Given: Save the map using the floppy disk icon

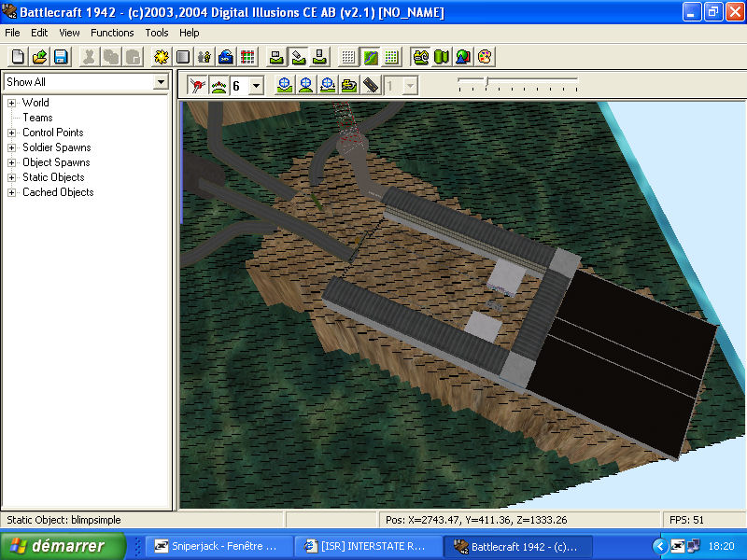Looking at the screenshot, I should (61, 57).
